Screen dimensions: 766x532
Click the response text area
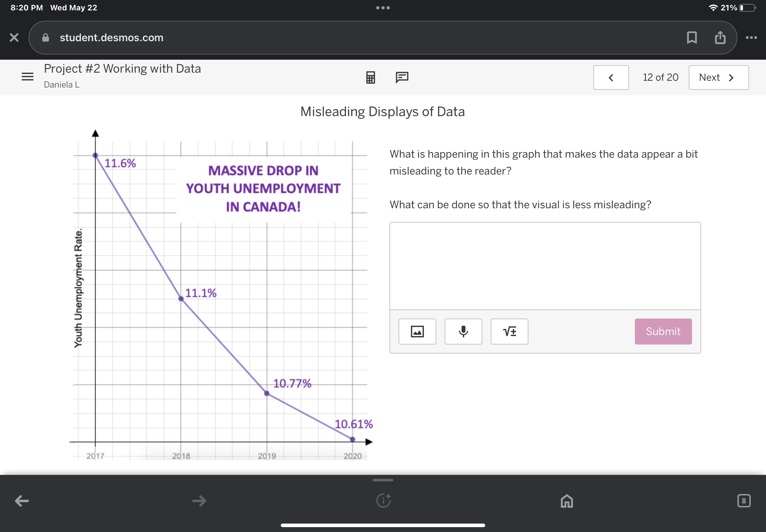click(545, 266)
